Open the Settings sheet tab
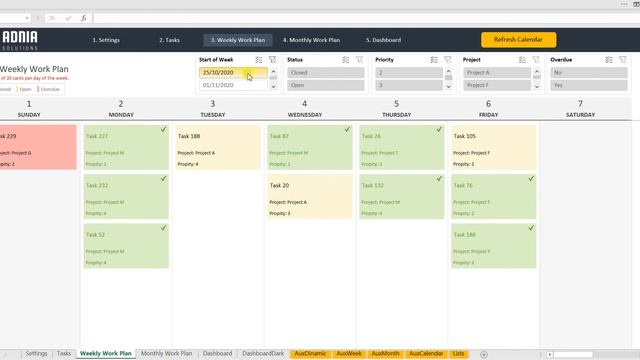Viewport: 640px width, 360px height. [36, 354]
